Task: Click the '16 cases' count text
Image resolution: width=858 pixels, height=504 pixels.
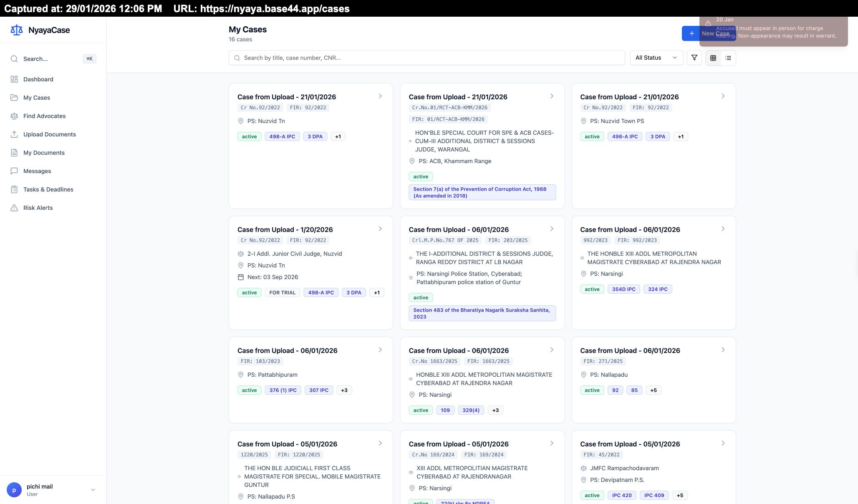Action: (240, 39)
